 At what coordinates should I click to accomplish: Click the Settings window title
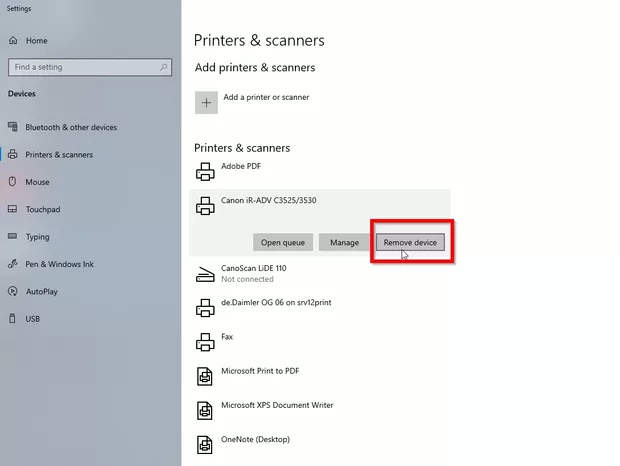coord(19,8)
